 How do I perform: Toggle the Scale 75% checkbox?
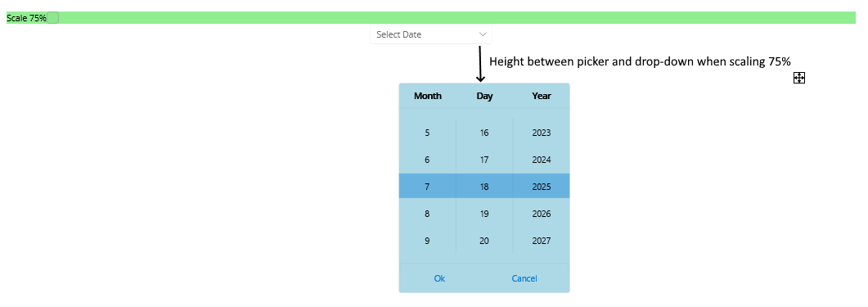[x=52, y=18]
